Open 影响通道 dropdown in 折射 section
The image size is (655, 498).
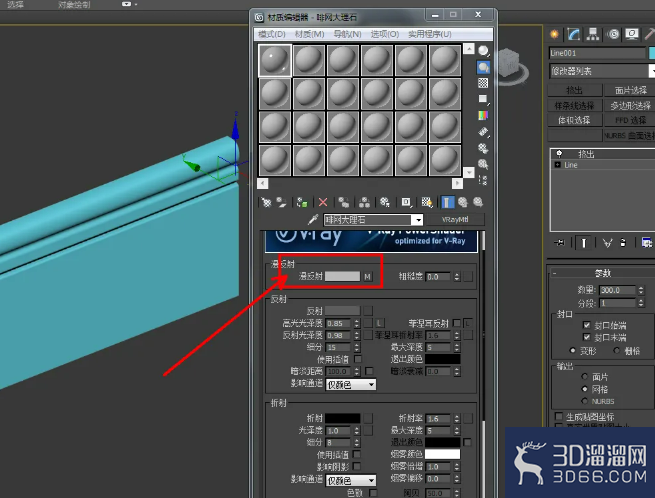point(350,480)
